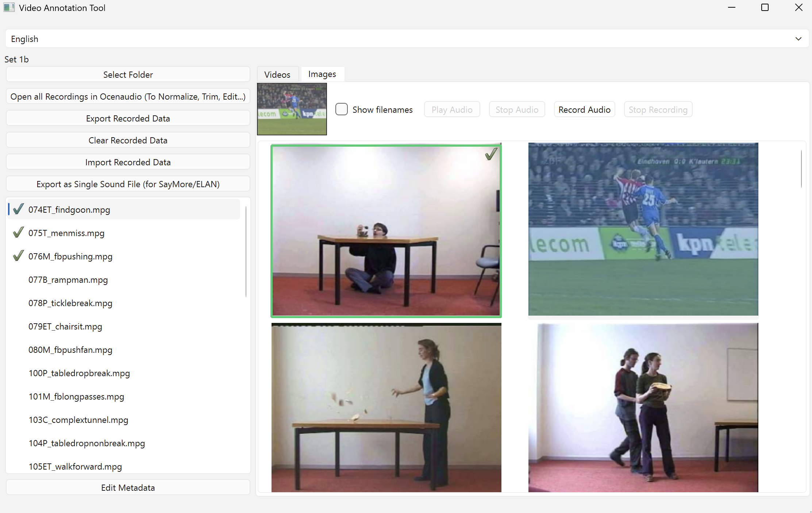Enable the Show filenames checkbox
This screenshot has width=812, height=513.
point(342,109)
